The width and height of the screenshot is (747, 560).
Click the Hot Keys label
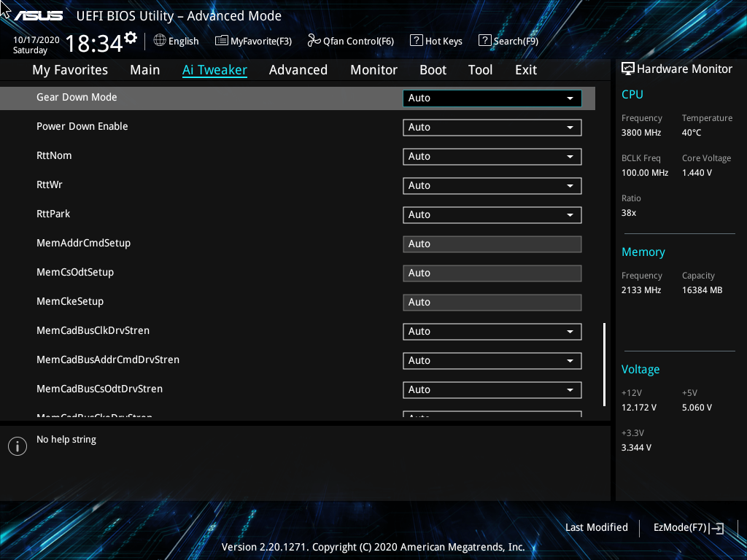(444, 42)
